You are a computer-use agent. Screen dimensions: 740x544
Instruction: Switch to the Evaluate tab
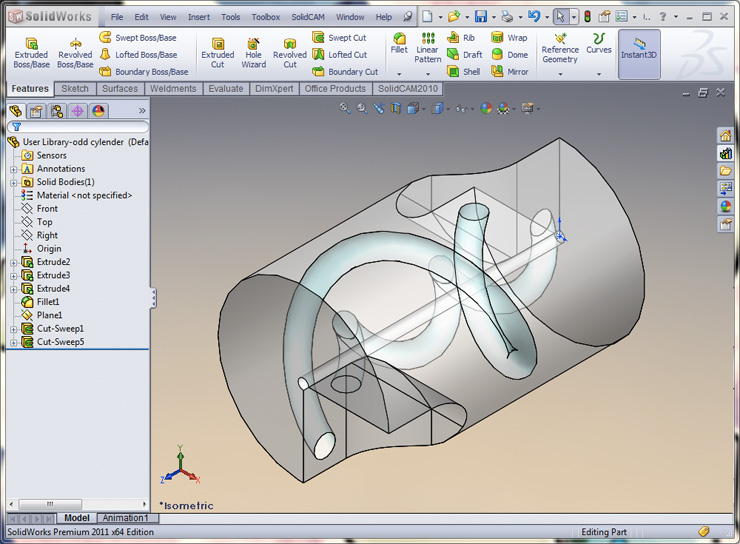coord(226,89)
